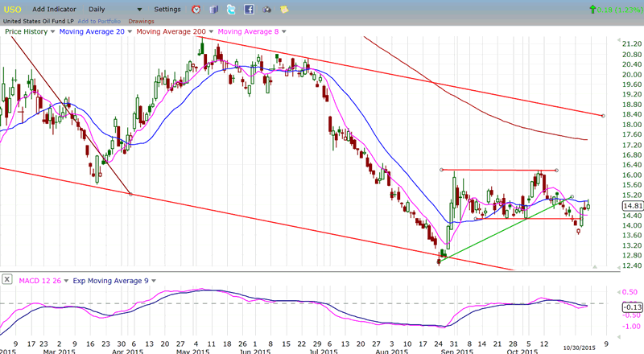Expand the Moving Average 20 dropdown
The width and height of the screenshot is (644, 354).
click(128, 31)
